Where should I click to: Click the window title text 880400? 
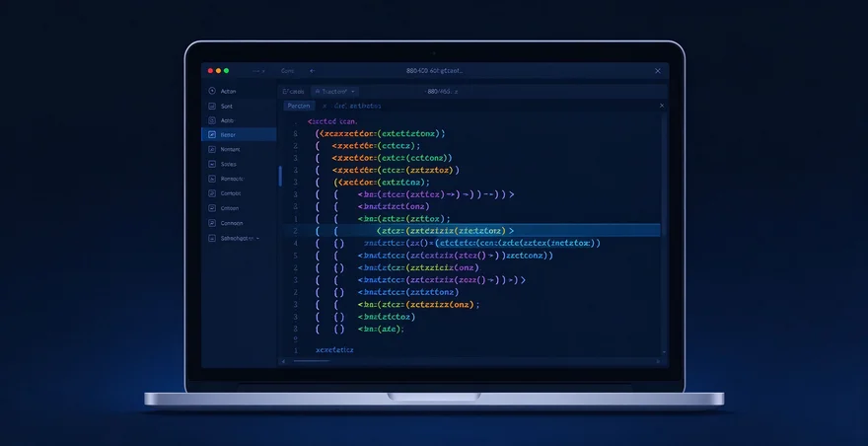435,71
